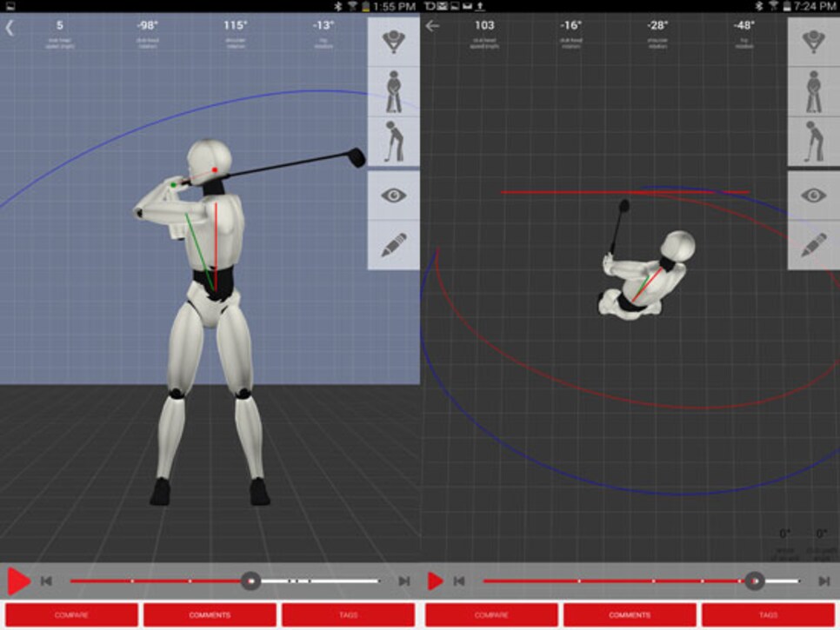Tap Bluetooth icon beside 1:55 PM
840x630 pixels.
point(338,6)
